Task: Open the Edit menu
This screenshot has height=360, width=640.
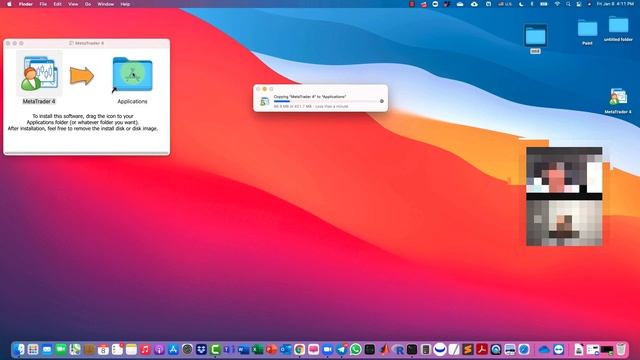Action: [58, 4]
